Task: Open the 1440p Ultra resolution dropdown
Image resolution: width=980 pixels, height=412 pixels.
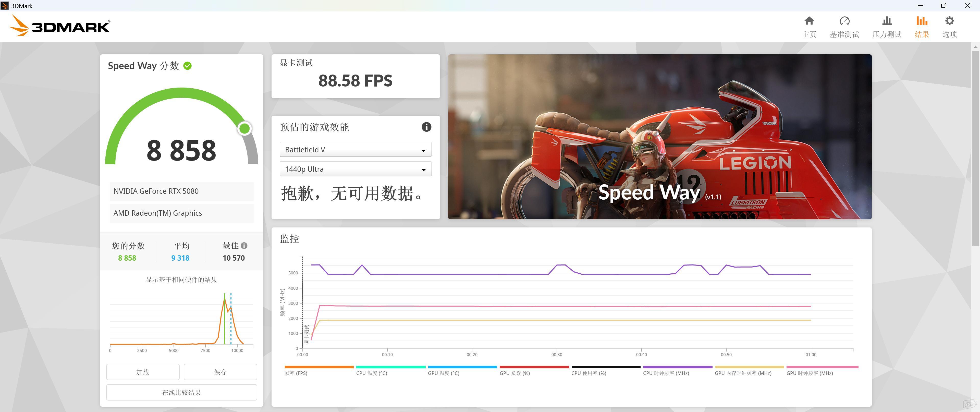Action: tap(355, 169)
